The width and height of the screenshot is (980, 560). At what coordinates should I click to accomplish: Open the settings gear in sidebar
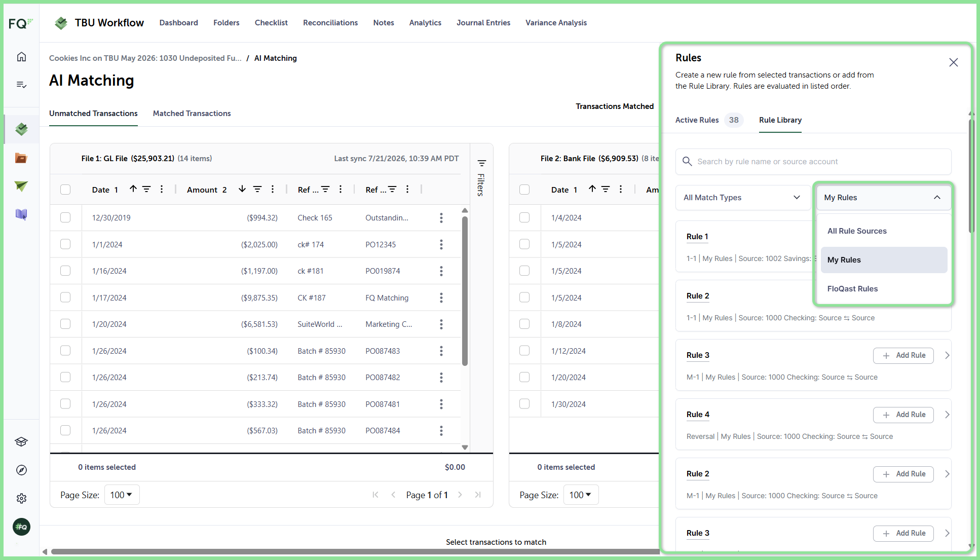[21, 499]
